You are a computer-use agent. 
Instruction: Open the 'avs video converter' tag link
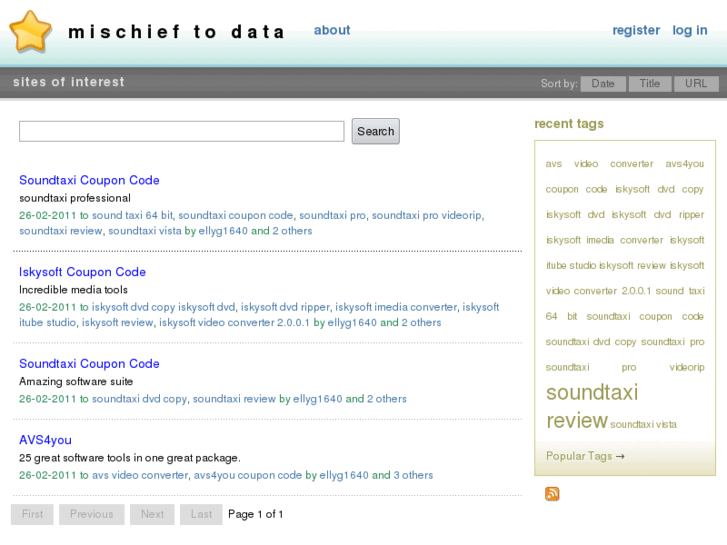[x=140, y=475]
